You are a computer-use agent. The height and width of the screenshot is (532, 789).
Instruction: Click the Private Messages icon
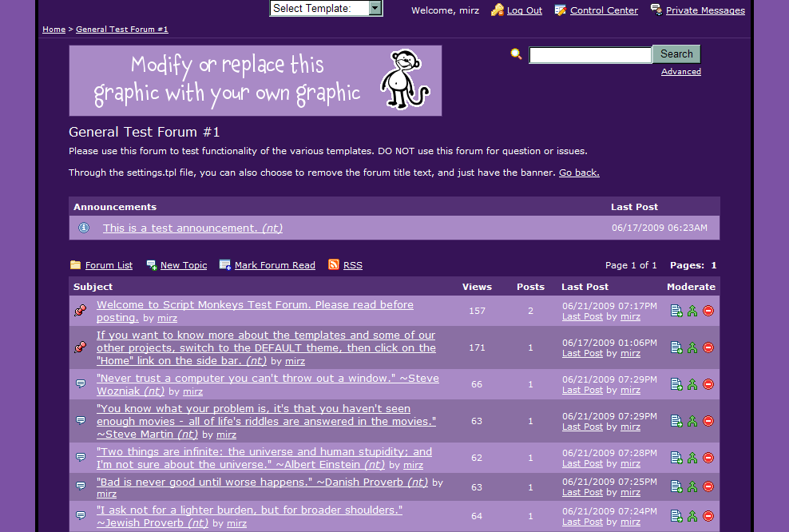tap(656, 10)
